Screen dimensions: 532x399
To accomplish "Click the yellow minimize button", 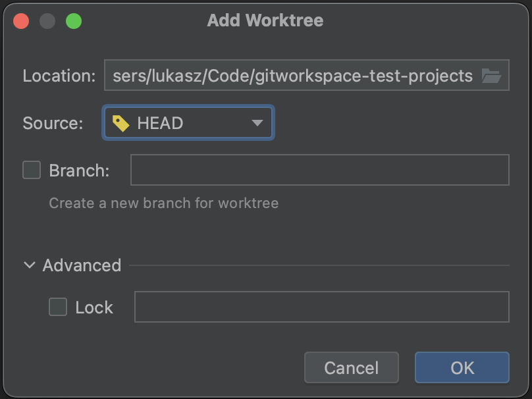I will (x=47, y=20).
